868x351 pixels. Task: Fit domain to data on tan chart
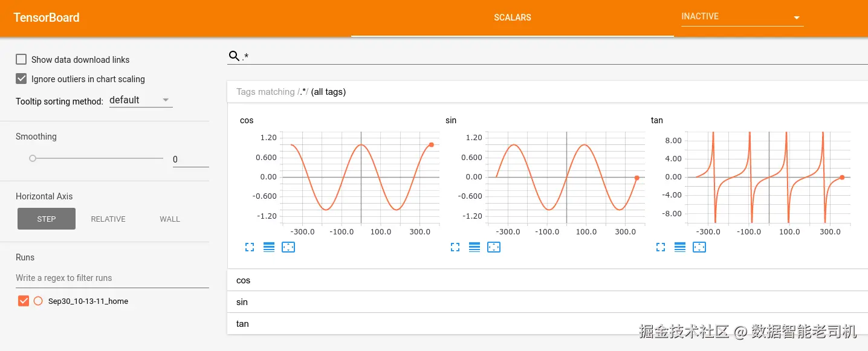[699, 247]
